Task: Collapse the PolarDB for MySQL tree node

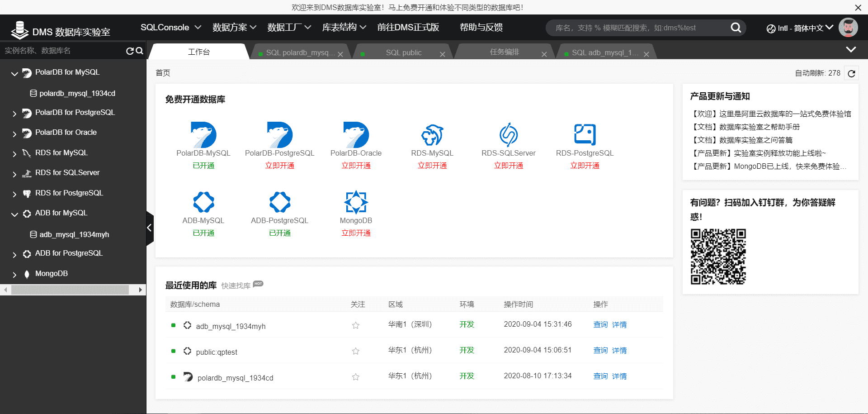Action: [x=14, y=73]
